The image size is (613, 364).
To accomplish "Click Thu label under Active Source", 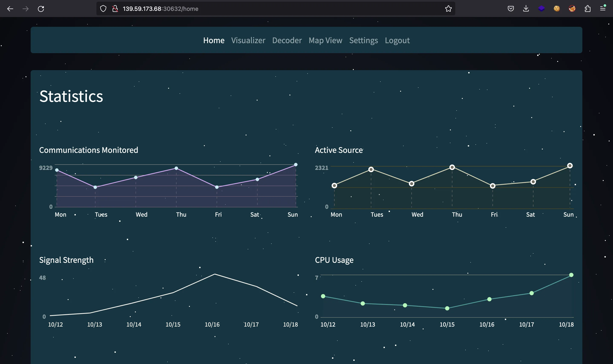I will pyautogui.click(x=457, y=215).
